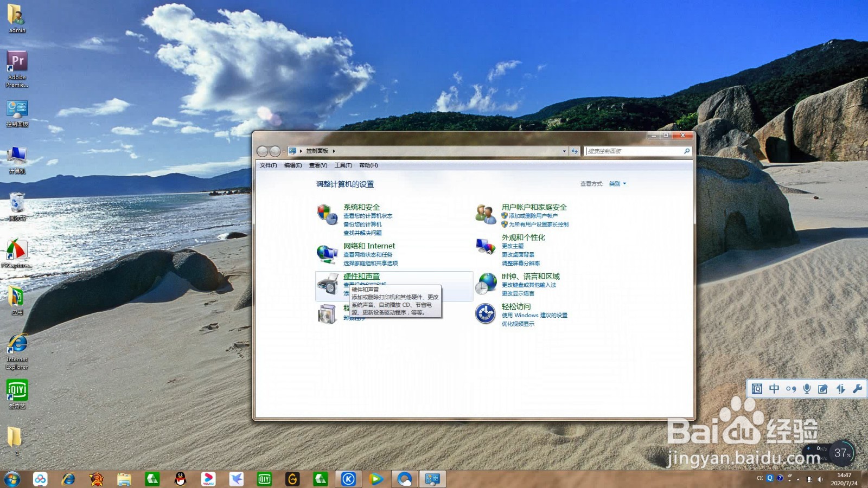Image resolution: width=868 pixels, height=488 pixels.
Task: Click the refresh button beside the address bar
Action: pos(575,151)
